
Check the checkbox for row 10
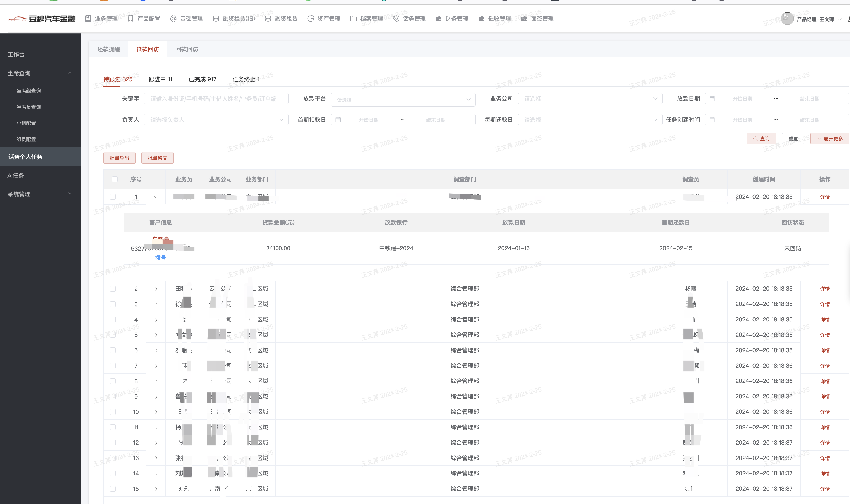(x=113, y=412)
